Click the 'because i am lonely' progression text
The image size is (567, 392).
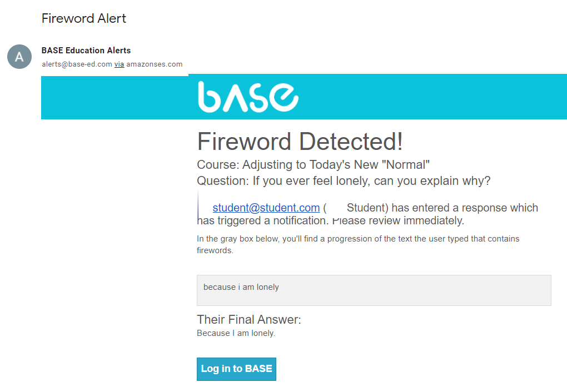(x=241, y=287)
